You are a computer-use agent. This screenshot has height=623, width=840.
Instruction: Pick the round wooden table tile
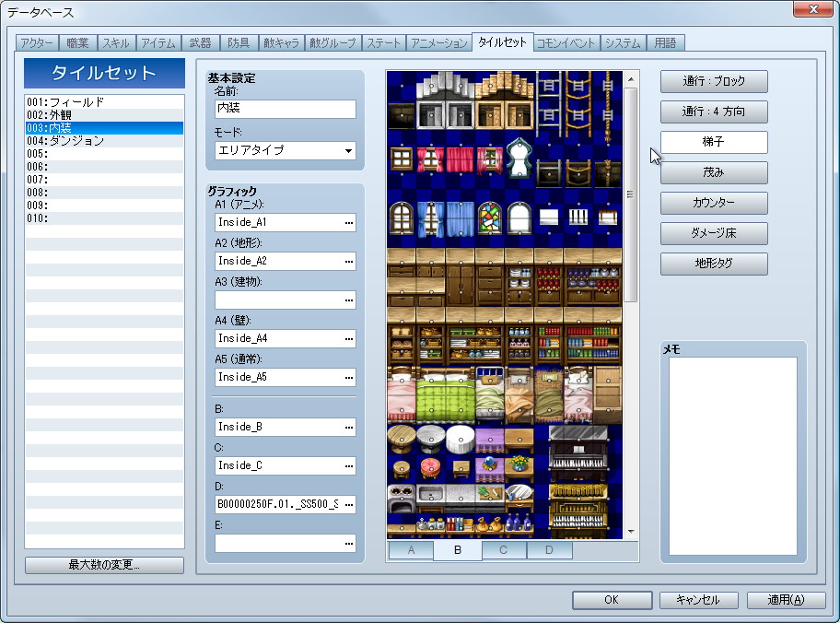(402, 440)
